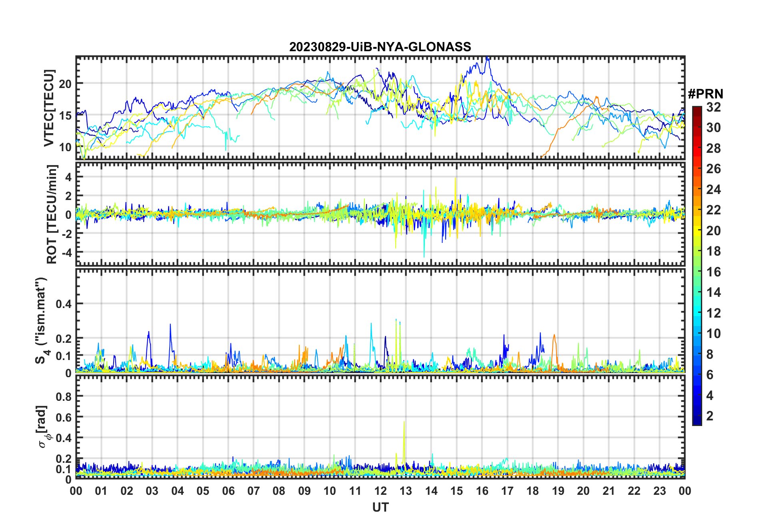Select the x-axis tick label 23
Screen dimensions: 761x532
coord(659,491)
